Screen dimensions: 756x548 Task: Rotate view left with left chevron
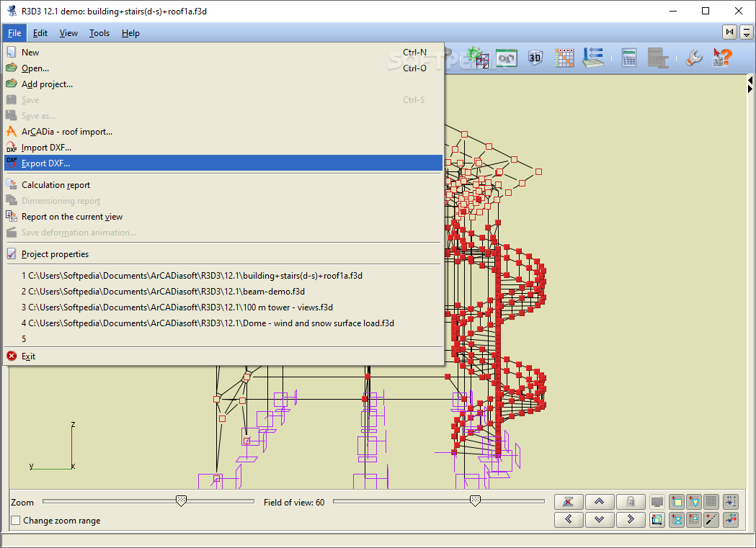(569, 519)
